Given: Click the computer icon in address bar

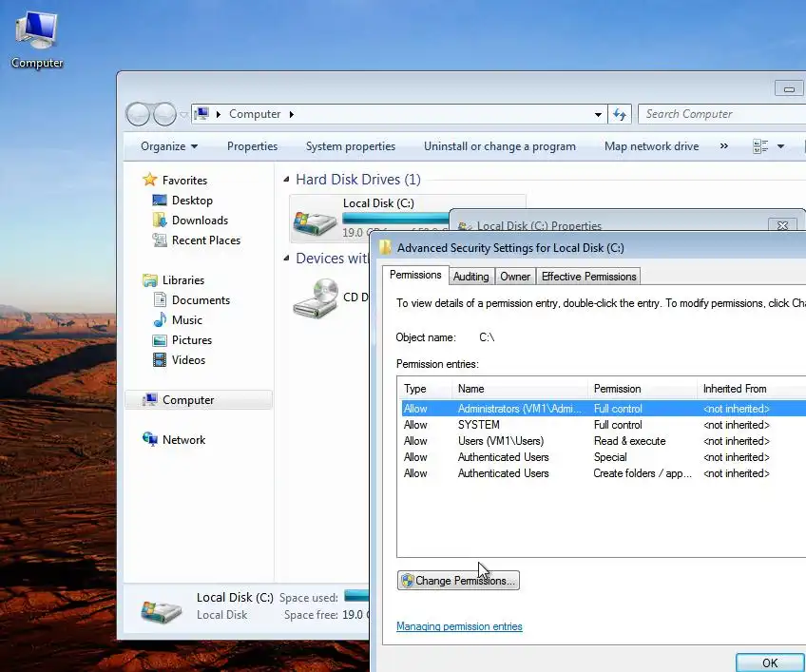Looking at the screenshot, I should [x=202, y=114].
